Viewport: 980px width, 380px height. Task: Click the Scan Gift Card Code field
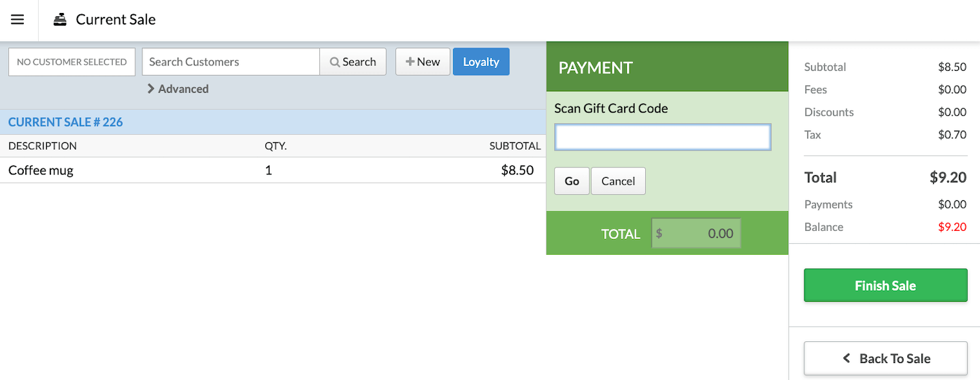[x=662, y=137]
